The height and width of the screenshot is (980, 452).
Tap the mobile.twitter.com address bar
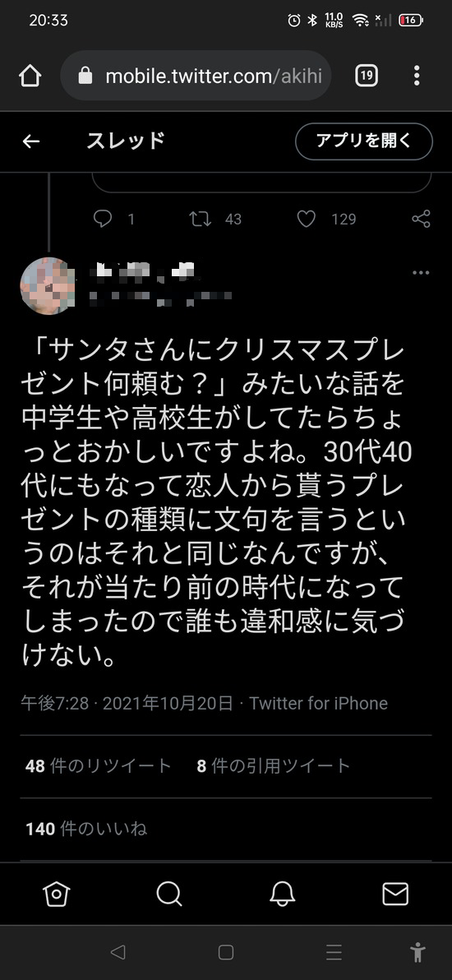click(196, 76)
